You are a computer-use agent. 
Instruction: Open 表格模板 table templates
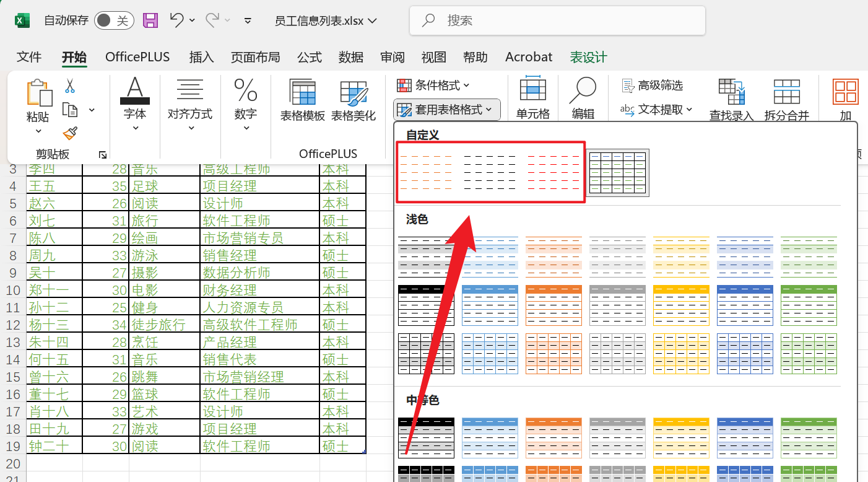click(x=303, y=100)
